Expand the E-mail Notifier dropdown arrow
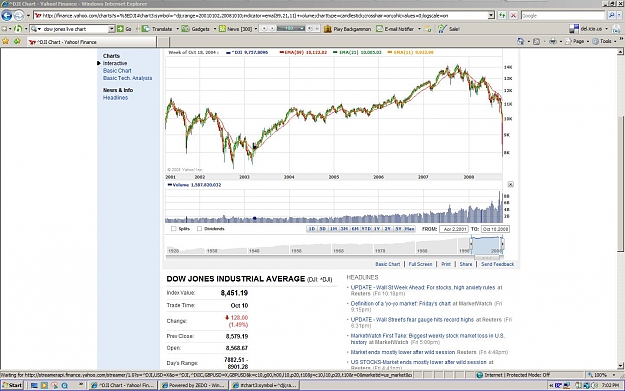 click(x=419, y=29)
